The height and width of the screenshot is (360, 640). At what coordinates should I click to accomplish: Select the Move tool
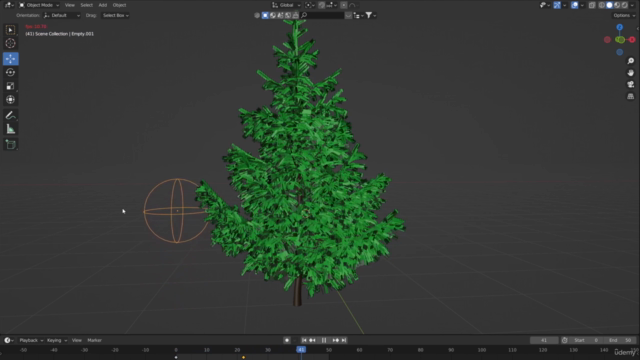tap(11, 59)
